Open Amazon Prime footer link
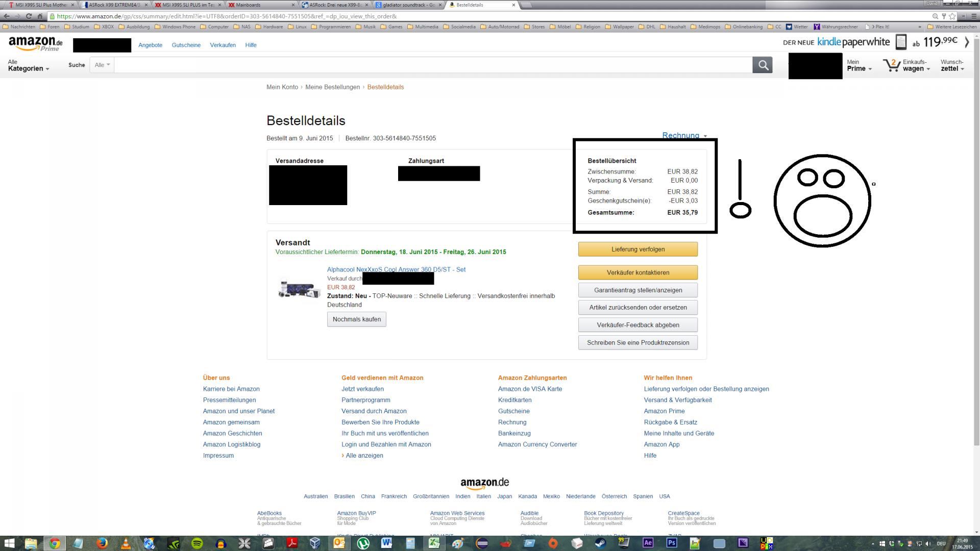This screenshot has height=551, width=980. coord(664,411)
